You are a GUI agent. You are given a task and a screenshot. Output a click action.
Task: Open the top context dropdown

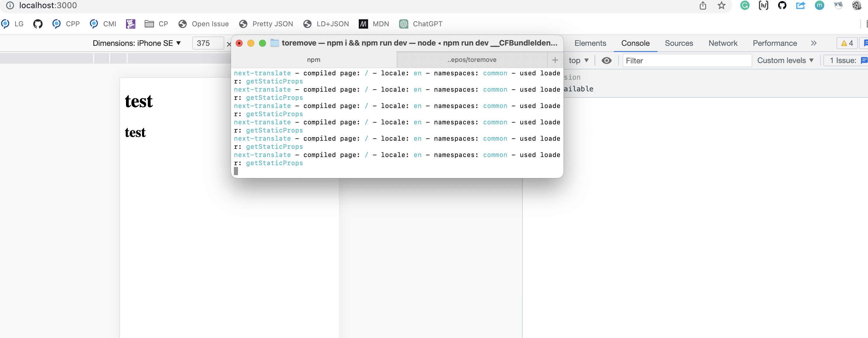(578, 61)
